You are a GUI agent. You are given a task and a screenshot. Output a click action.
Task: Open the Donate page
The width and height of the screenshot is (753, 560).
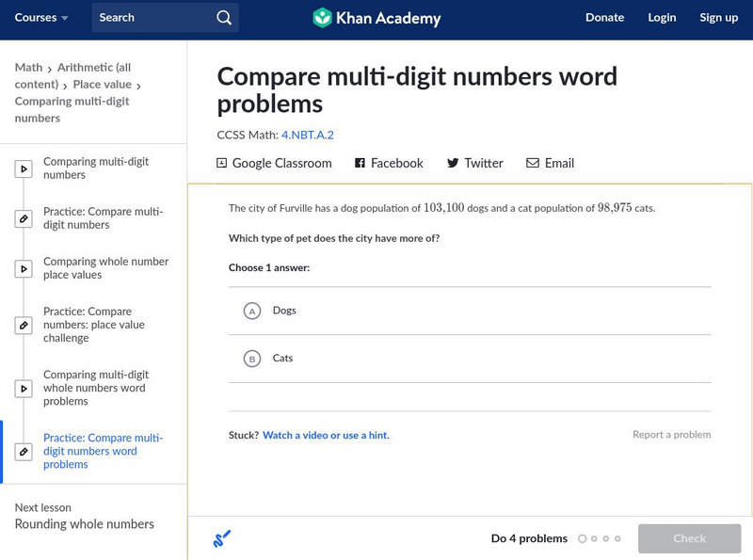click(604, 18)
